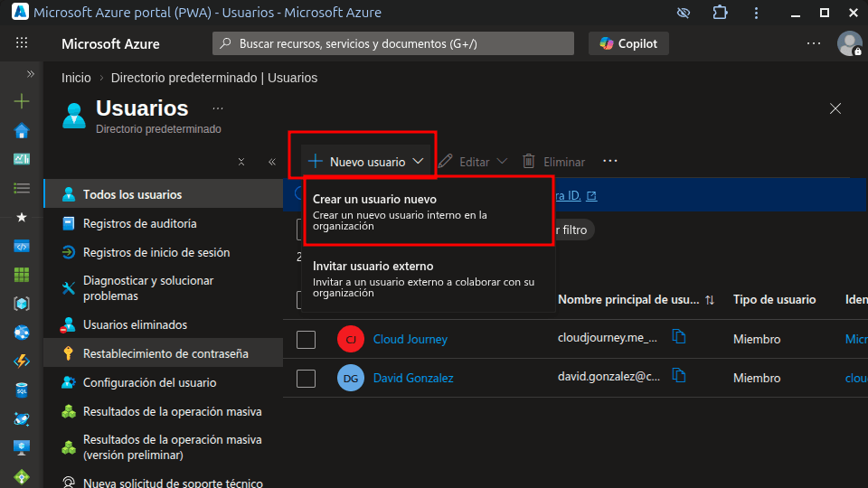
Task: Open the SQL databases sidebar icon
Action: [x=22, y=390]
